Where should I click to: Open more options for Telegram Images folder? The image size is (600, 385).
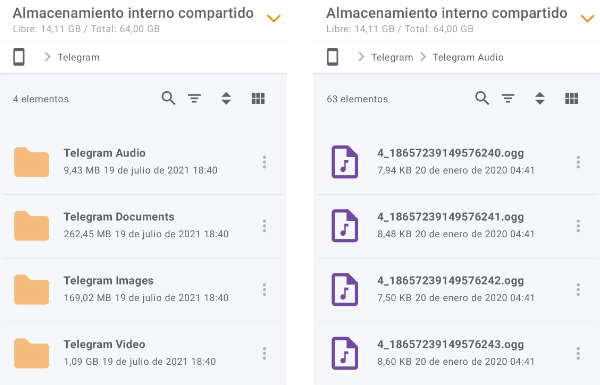(264, 290)
